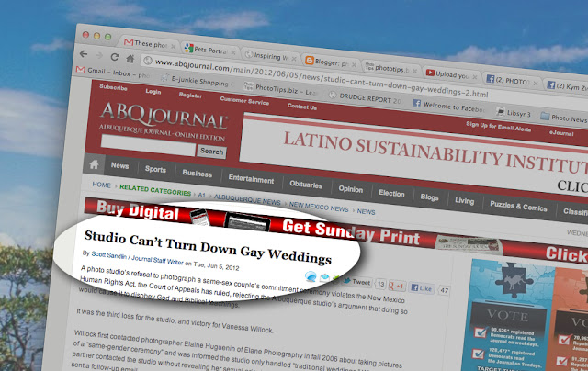Click the Twitter bird on the Tweet button

tap(347, 280)
